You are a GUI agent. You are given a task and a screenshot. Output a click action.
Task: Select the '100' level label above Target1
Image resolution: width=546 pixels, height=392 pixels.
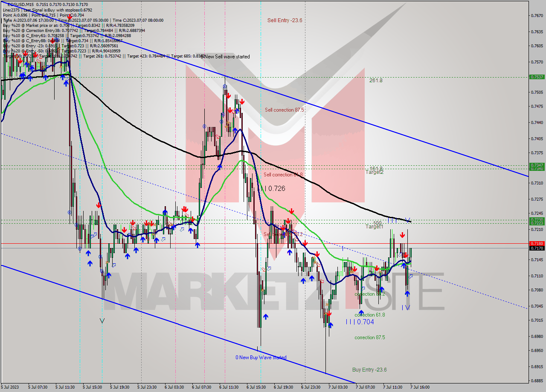[x=377, y=223]
